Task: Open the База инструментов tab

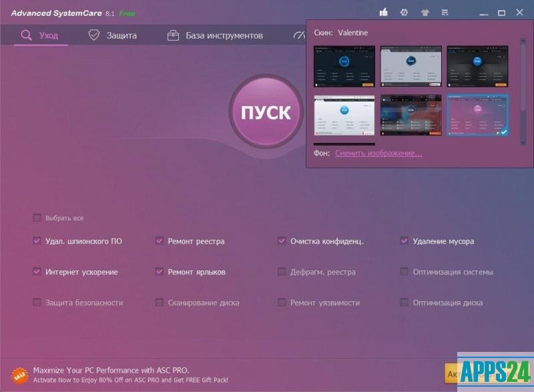Action: [x=215, y=35]
